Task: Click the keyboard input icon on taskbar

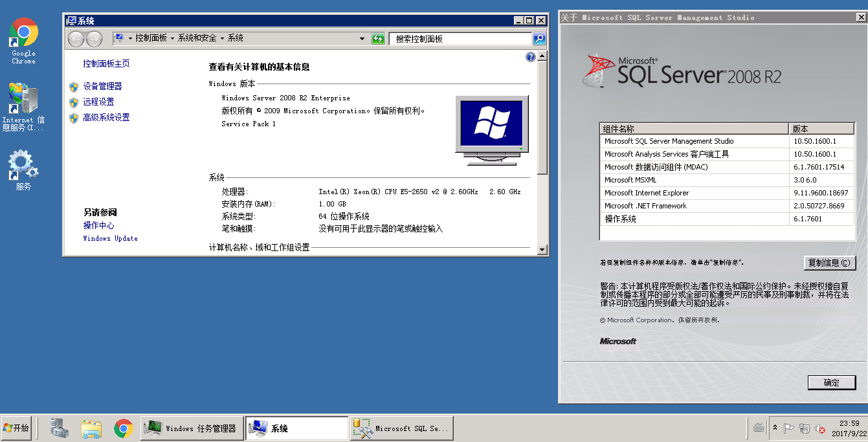Action: pyautogui.click(x=759, y=428)
